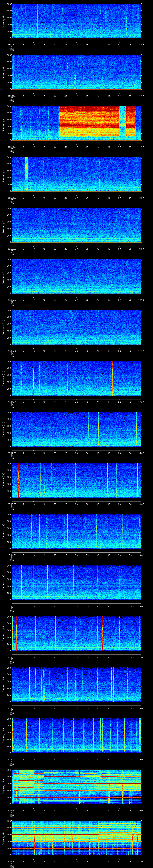Click the 10:00 end-of-axis label
This screenshot has width=153, height=868.
point(141,300)
